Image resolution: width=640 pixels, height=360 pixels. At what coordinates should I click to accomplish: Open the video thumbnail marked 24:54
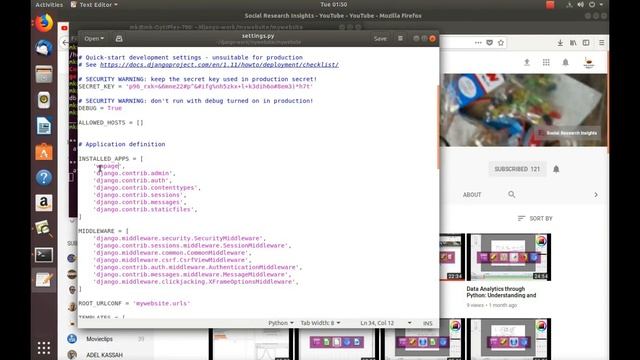point(509,257)
